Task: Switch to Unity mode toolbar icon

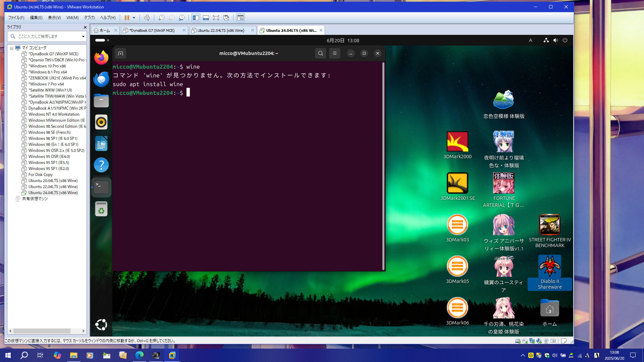Action: [x=226, y=18]
